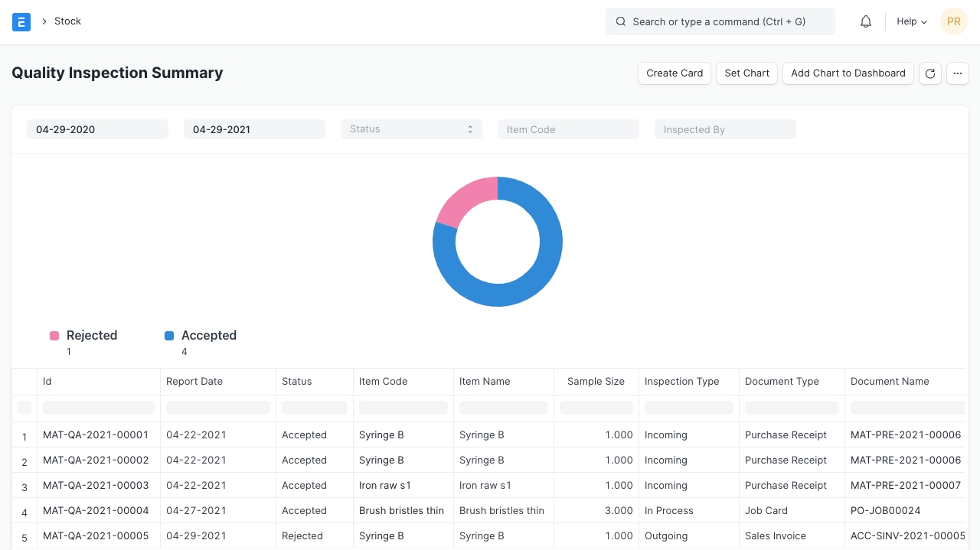Open the Status filter dropdown
This screenshot has height=550, width=980.
pyautogui.click(x=411, y=129)
